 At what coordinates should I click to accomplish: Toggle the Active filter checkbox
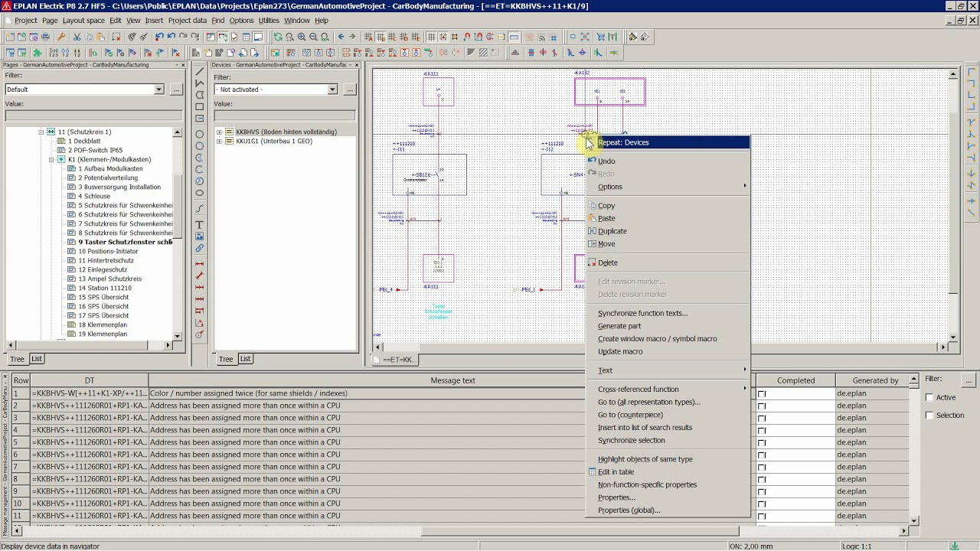coord(929,397)
